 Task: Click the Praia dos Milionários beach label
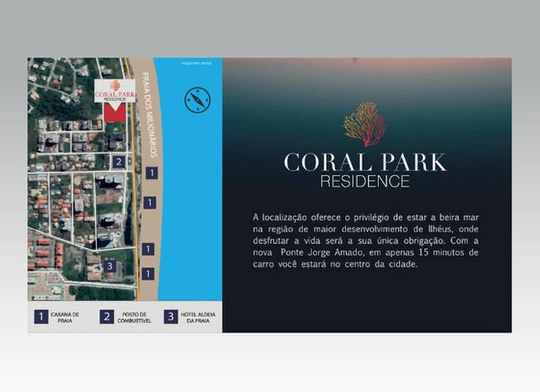[149, 115]
